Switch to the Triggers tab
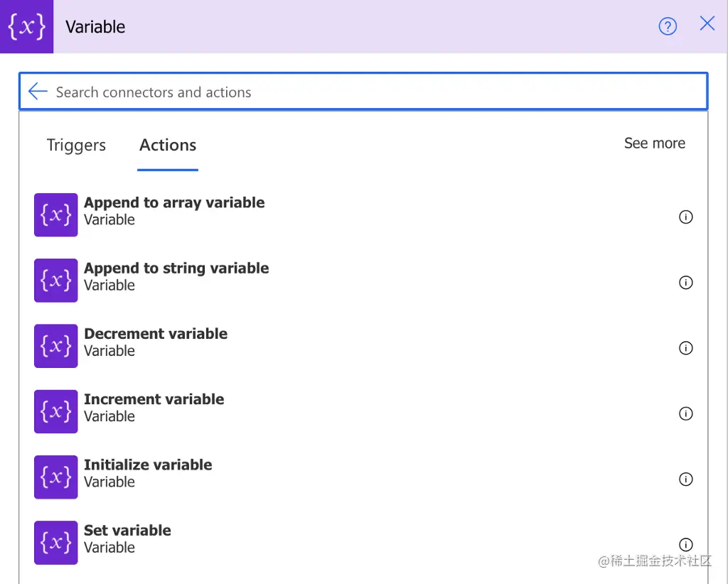The image size is (728, 584). (x=76, y=145)
